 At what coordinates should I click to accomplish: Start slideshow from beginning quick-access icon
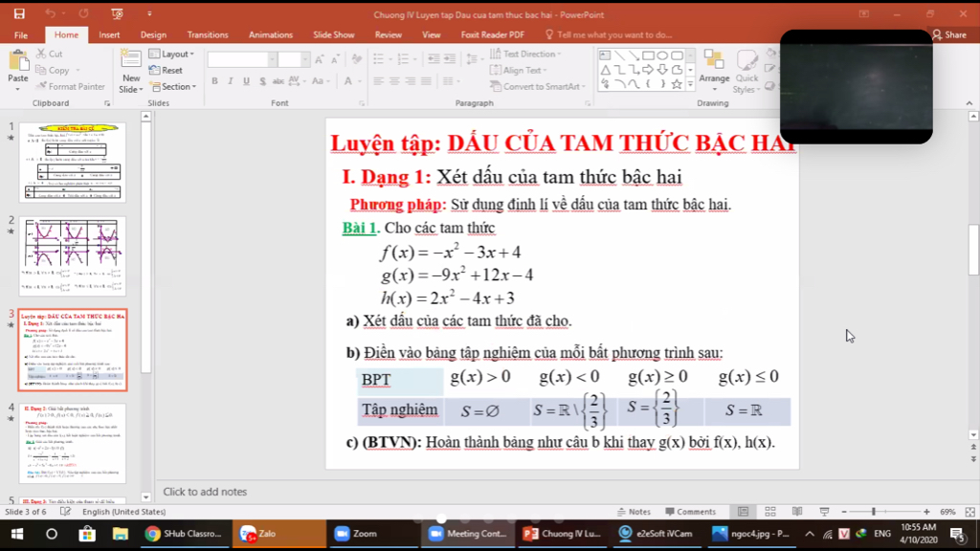(117, 13)
